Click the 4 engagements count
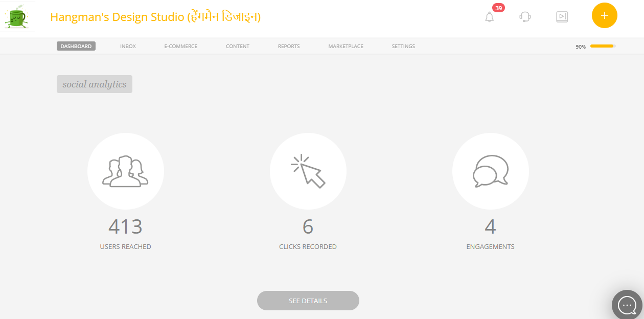 (x=491, y=226)
